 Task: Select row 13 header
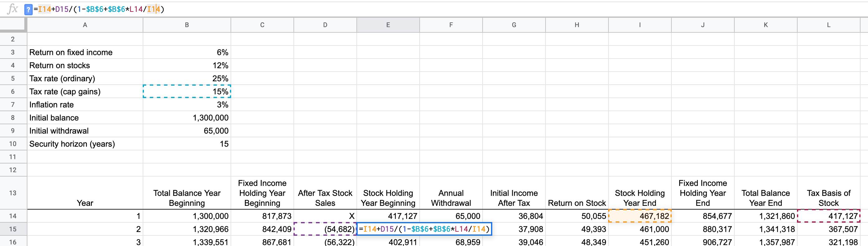[x=13, y=193]
